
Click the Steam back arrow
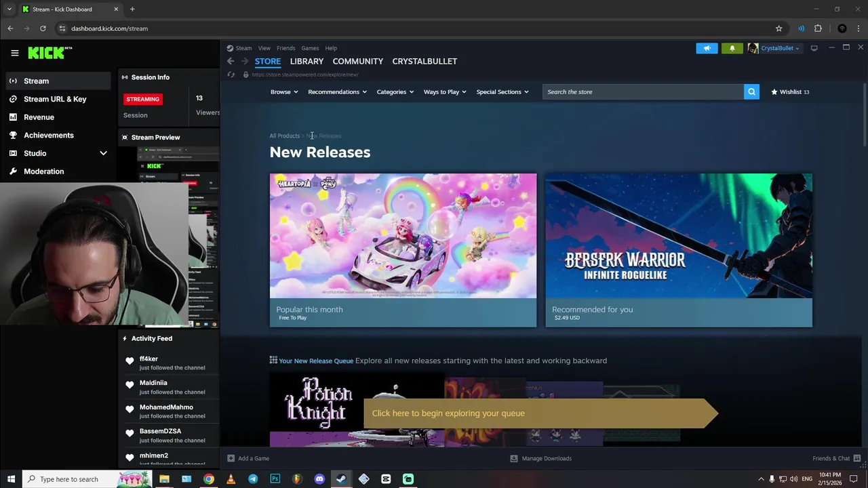(x=231, y=61)
